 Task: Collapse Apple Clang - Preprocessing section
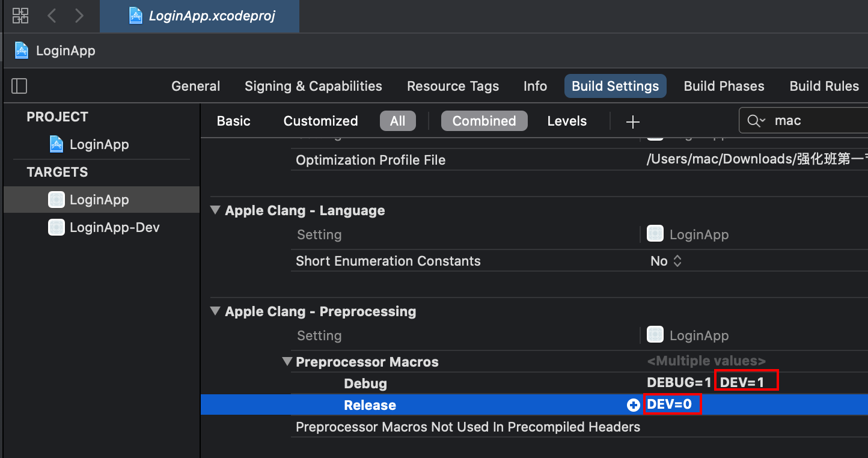tap(215, 311)
